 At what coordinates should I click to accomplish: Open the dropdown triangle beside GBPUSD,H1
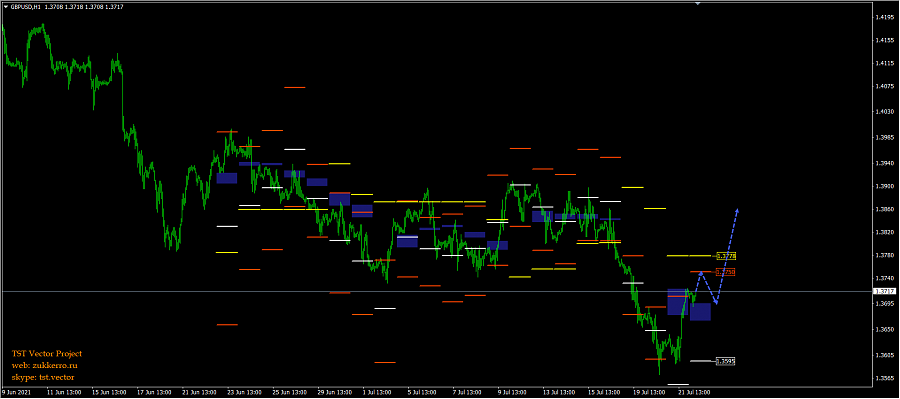(x=6, y=6)
